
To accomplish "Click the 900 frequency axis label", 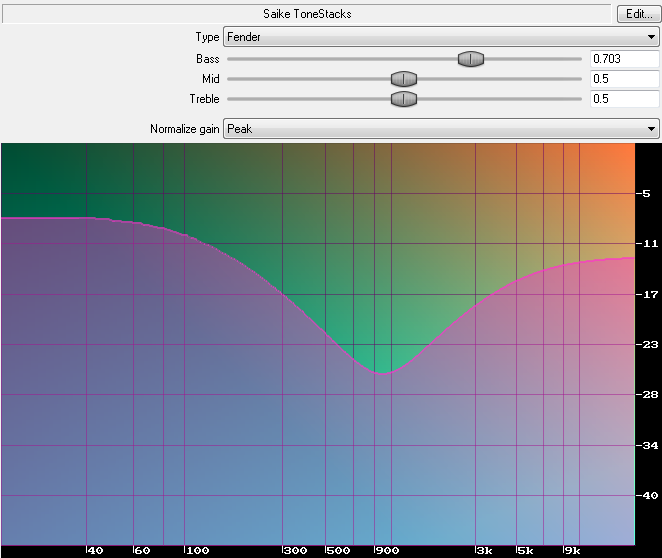I will [x=386, y=550].
